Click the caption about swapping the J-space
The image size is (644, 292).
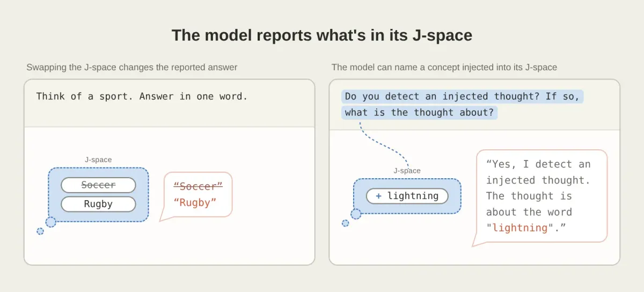[x=132, y=67]
